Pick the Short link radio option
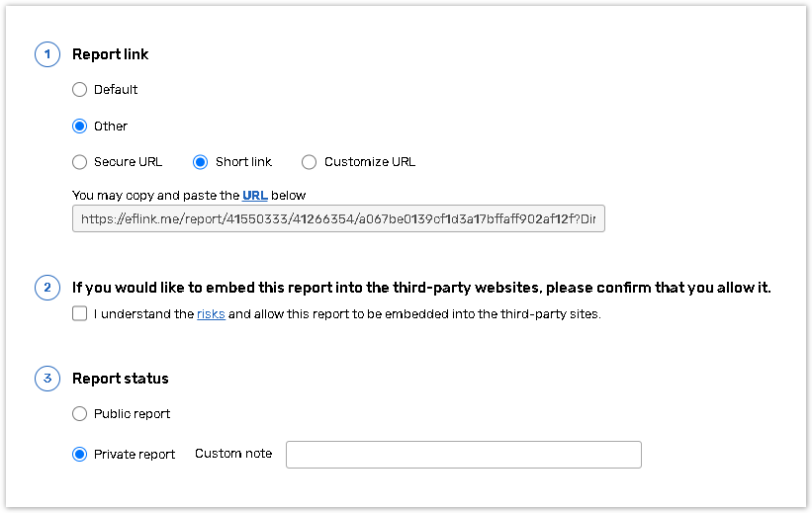 (x=201, y=162)
